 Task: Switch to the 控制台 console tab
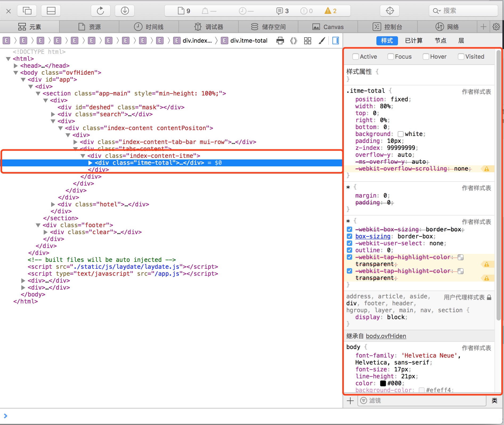coord(387,27)
